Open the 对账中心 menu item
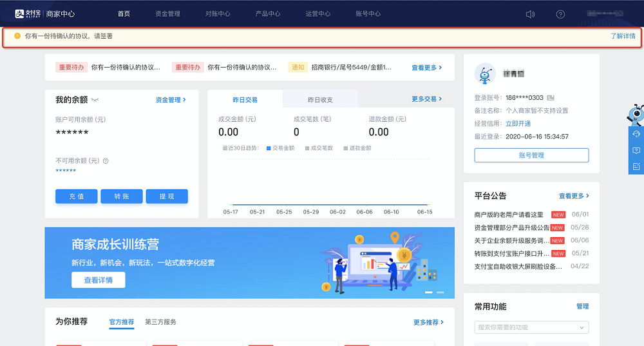Image resolution: width=644 pixels, height=346 pixels. [x=218, y=14]
